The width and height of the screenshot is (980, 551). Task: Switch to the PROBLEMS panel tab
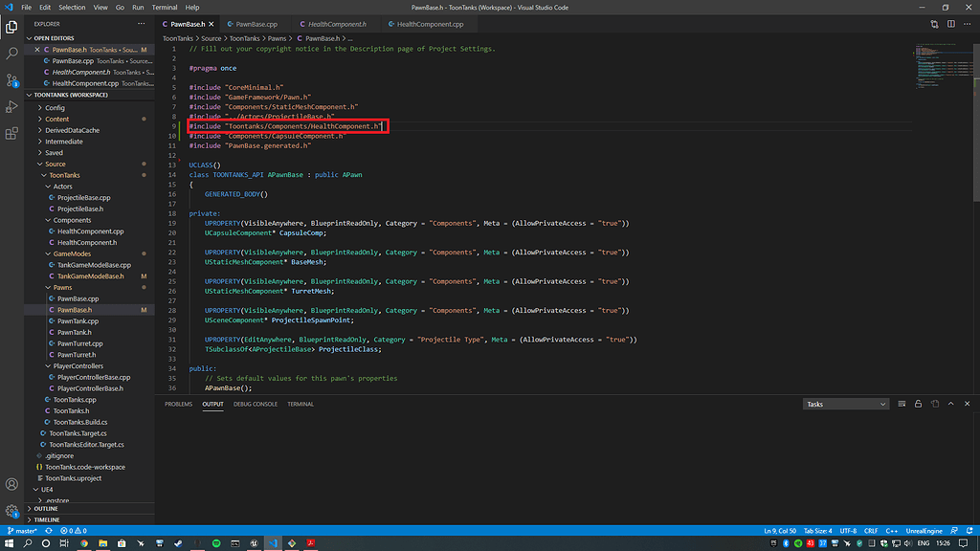pyautogui.click(x=178, y=404)
